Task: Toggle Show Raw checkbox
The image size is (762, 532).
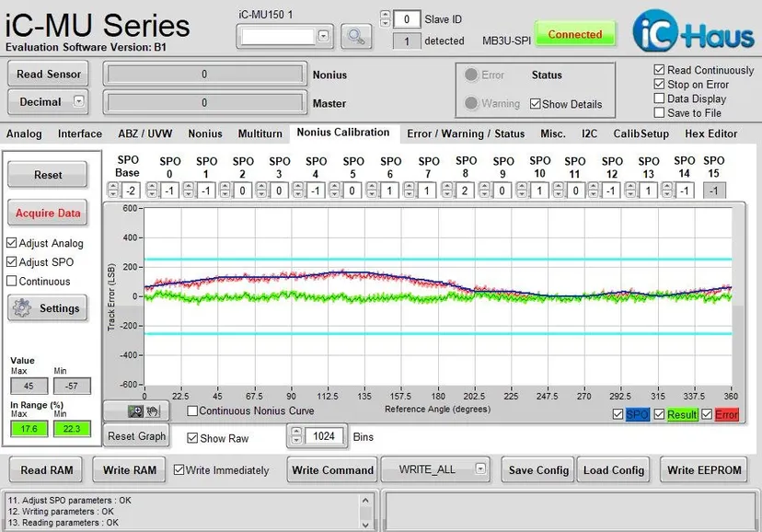Action: click(192, 438)
